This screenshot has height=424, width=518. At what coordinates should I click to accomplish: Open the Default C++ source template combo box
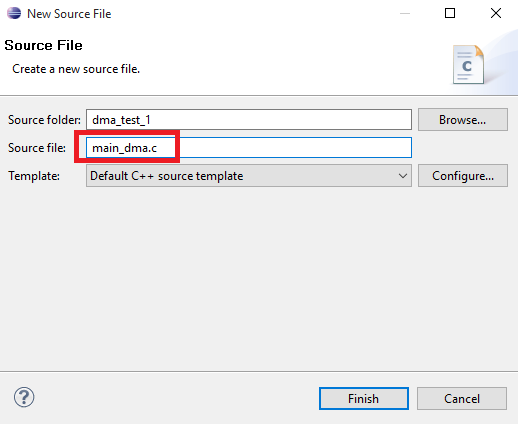[249, 176]
